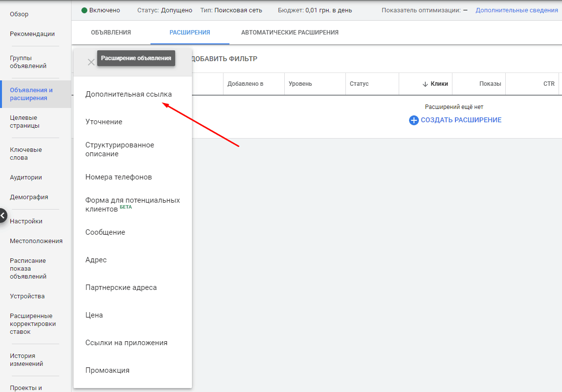Image resolution: width=562 pixels, height=392 pixels.
Task: Open the Дополнительные сведения link
Action: [x=516, y=9]
